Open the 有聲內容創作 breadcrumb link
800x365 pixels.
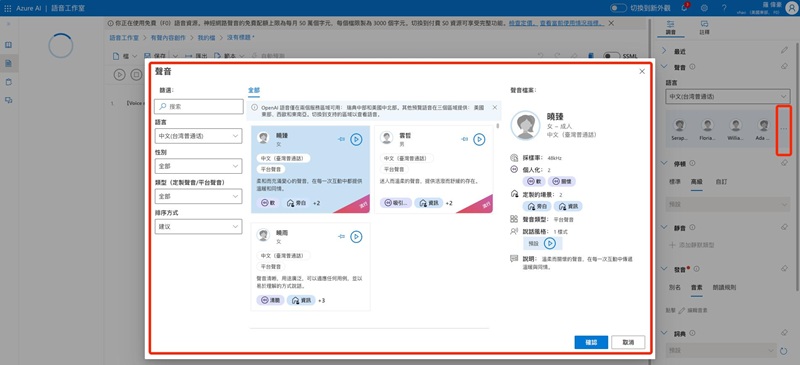pos(168,38)
